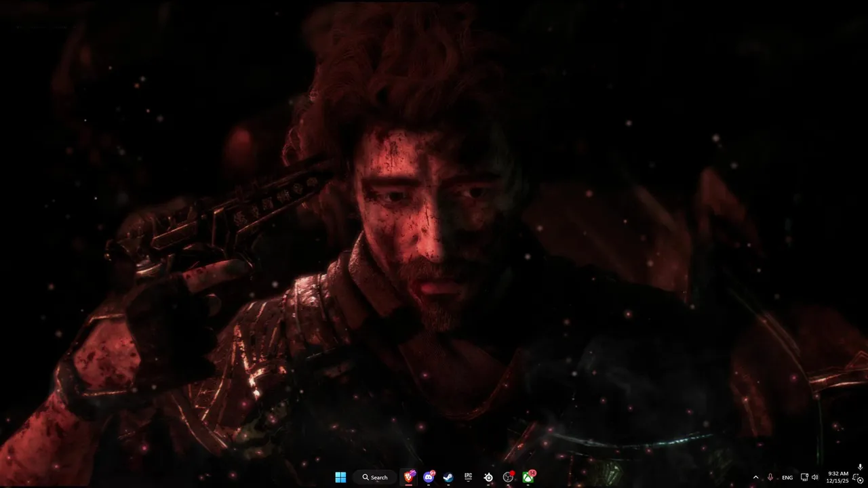
Task: Open Epic Games Launcher icon
Action: click(468, 477)
